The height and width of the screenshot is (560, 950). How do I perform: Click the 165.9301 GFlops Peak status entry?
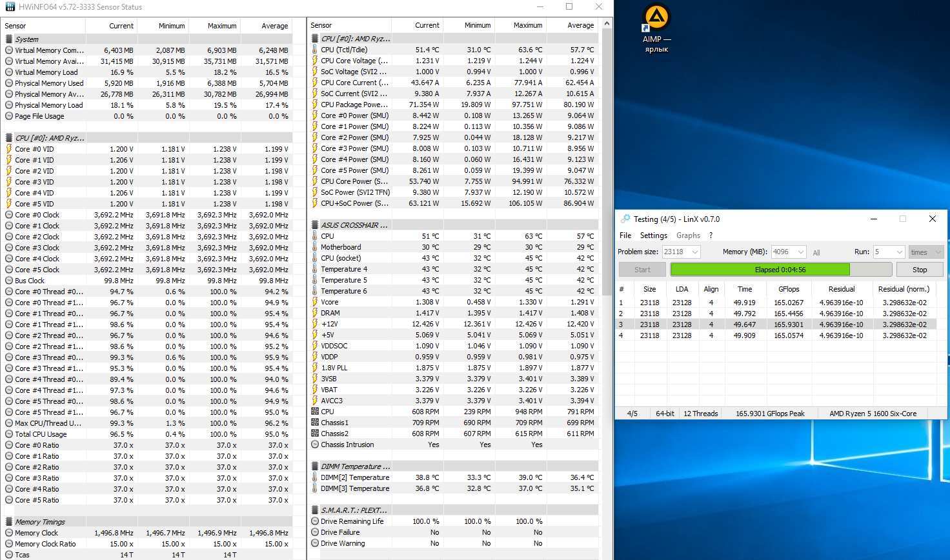click(x=770, y=414)
